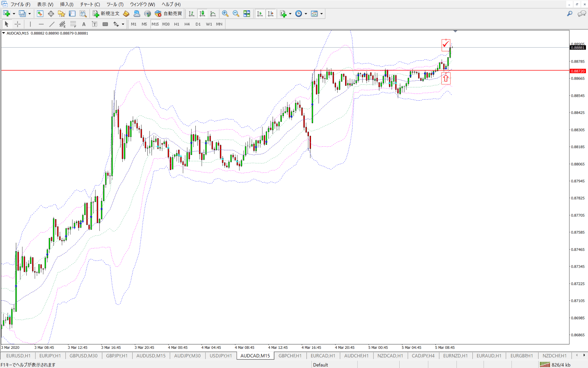Select the text label tool

tap(94, 24)
